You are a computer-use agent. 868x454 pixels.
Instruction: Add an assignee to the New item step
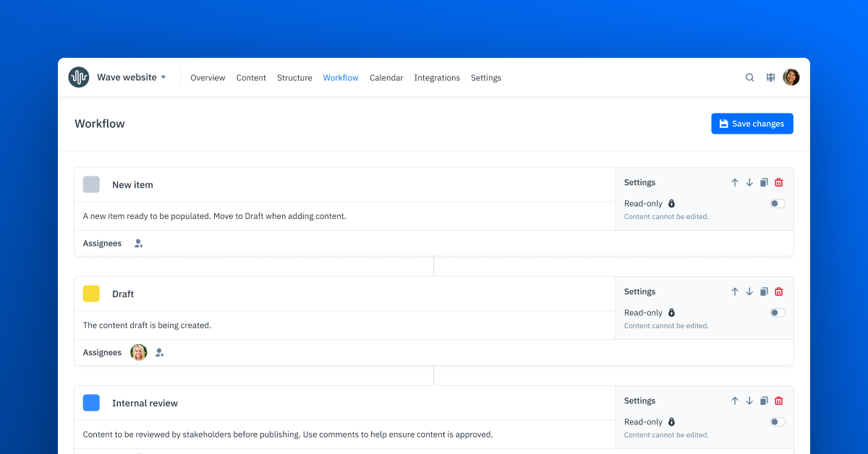(x=138, y=243)
